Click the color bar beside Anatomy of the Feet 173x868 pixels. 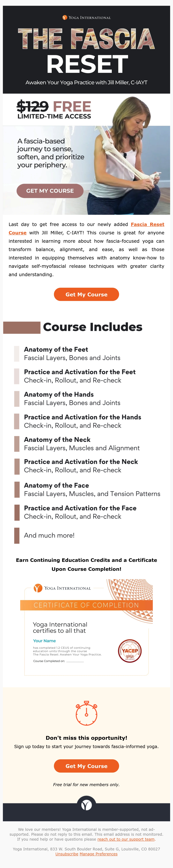(x=17, y=353)
